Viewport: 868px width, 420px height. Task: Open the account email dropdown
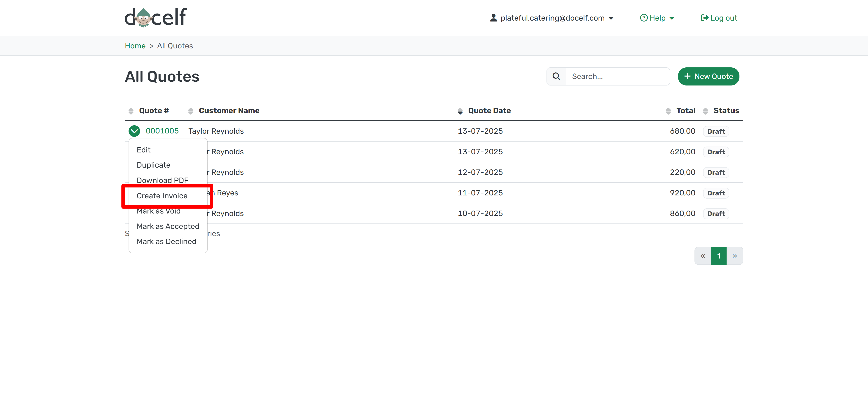(552, 18)
